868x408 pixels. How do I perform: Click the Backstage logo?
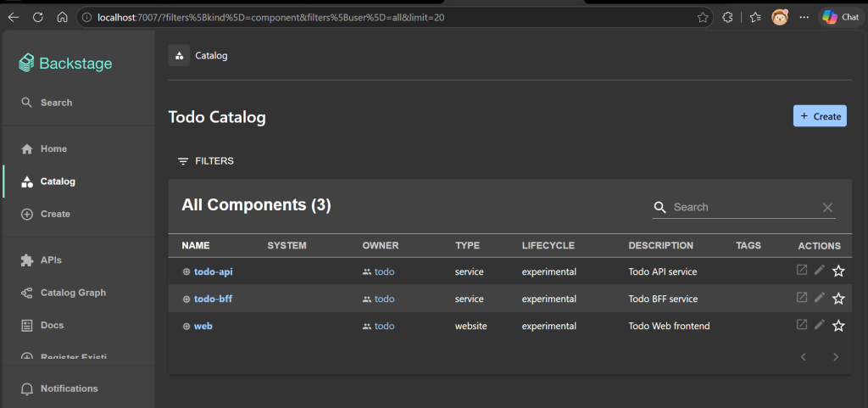click(x=65, y=63)
